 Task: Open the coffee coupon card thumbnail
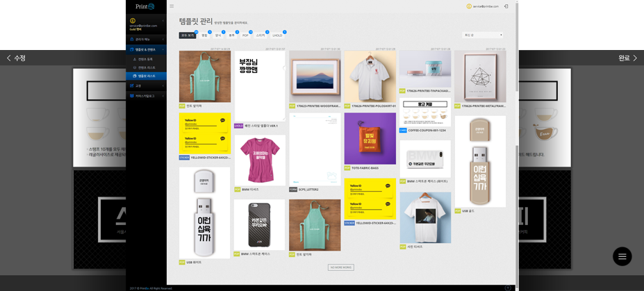point(425,112)
